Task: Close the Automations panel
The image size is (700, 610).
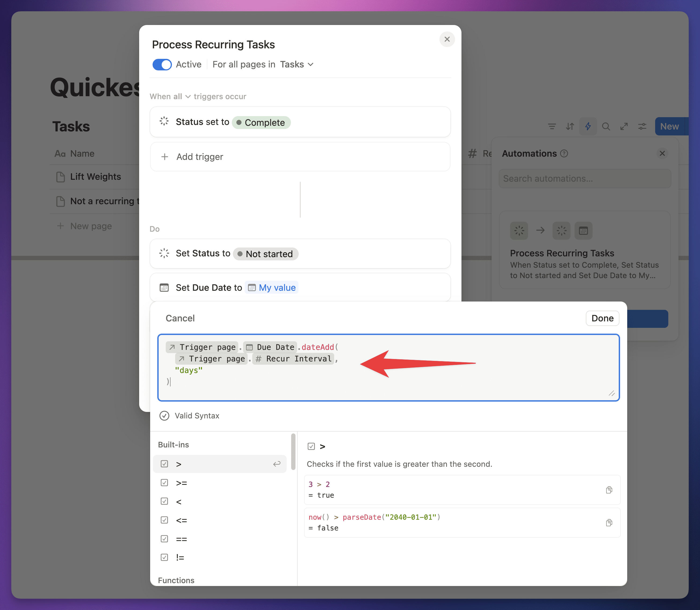Action: [x=662, y=153]
